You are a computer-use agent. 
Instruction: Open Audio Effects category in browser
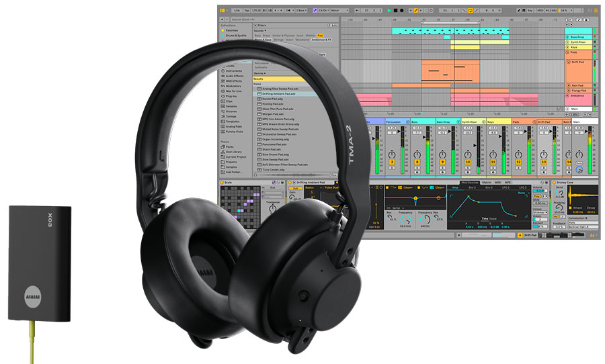point(234,76)
